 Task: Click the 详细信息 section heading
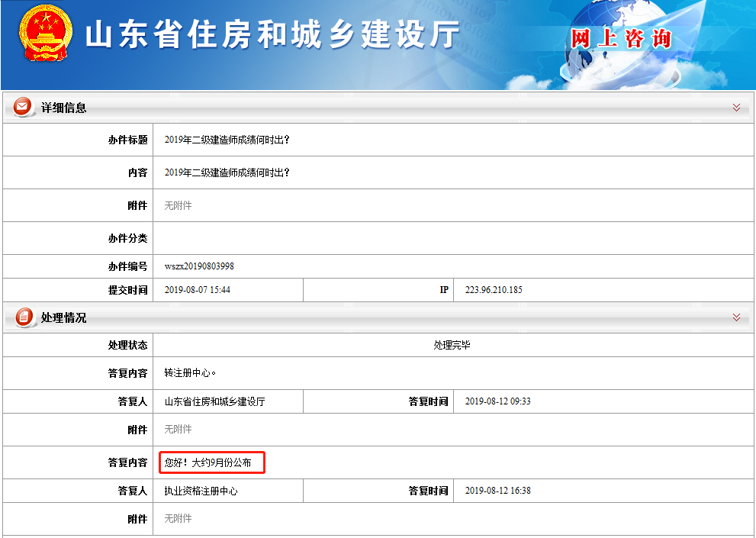point(63,108)
